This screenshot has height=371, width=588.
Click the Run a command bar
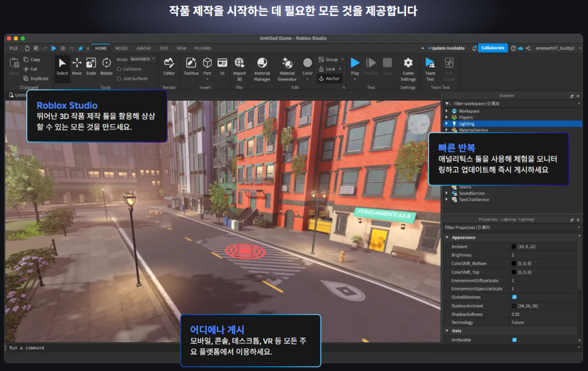coord(293,348)
